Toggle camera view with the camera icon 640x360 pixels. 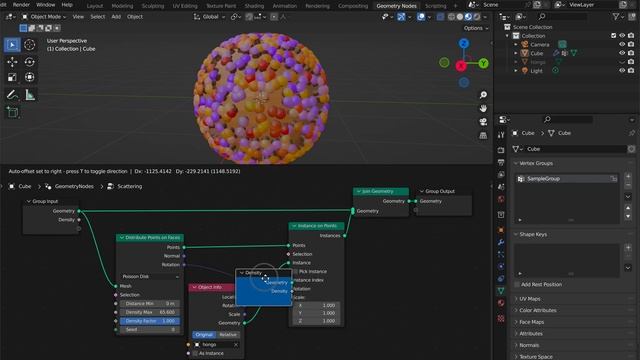coord(483,122)
